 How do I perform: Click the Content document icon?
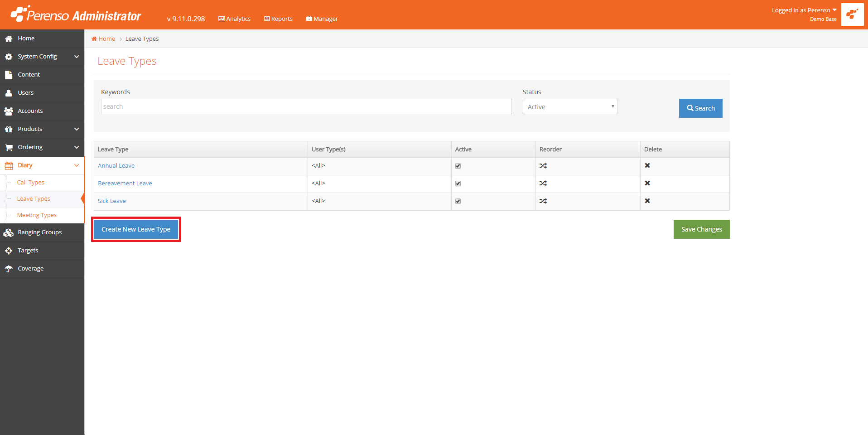(x=9, y=75)
